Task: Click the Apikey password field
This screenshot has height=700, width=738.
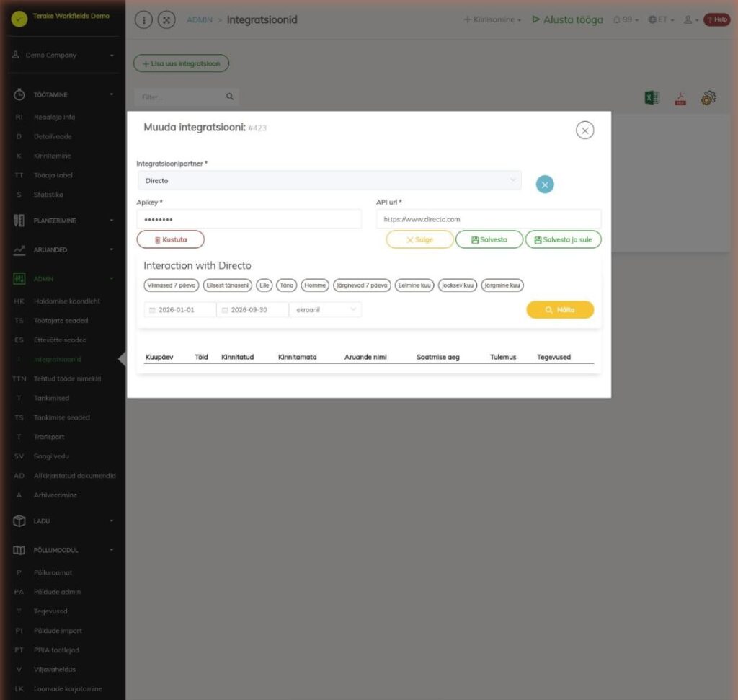Action: (249, 219)
